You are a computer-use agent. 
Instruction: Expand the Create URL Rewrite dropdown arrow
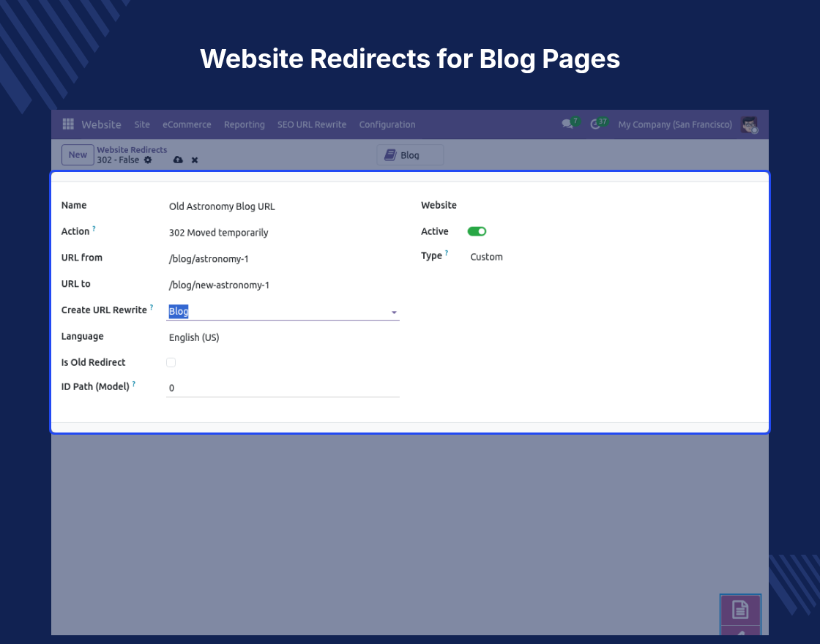394,312
